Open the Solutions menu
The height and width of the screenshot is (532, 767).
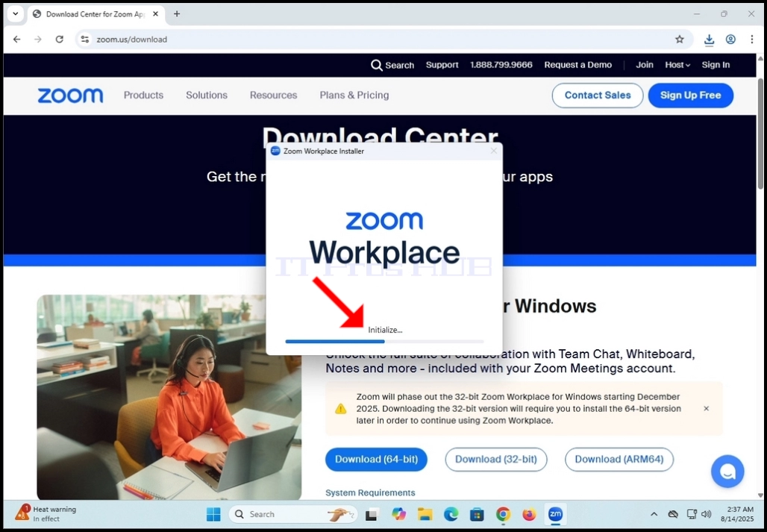point(207,95)
